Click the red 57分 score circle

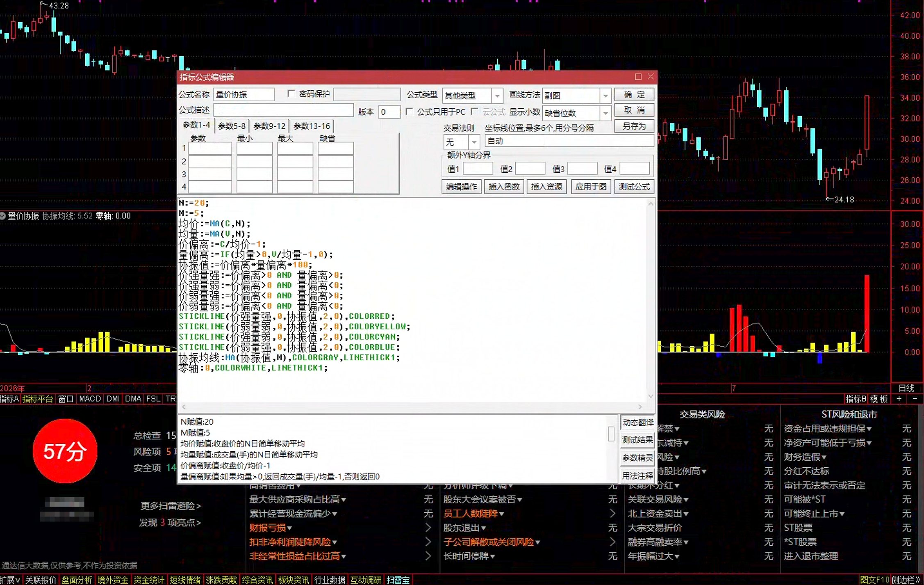click(65, 451)
